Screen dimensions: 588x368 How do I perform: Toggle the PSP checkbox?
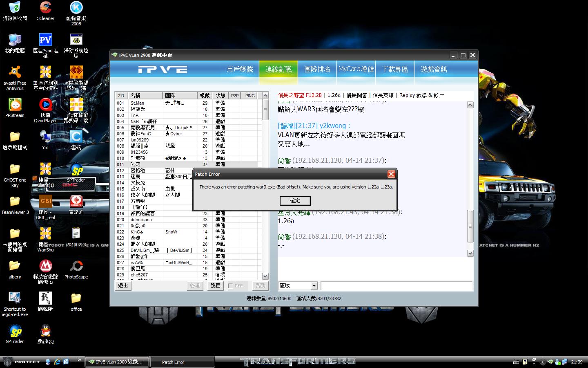tap(231, 286)
